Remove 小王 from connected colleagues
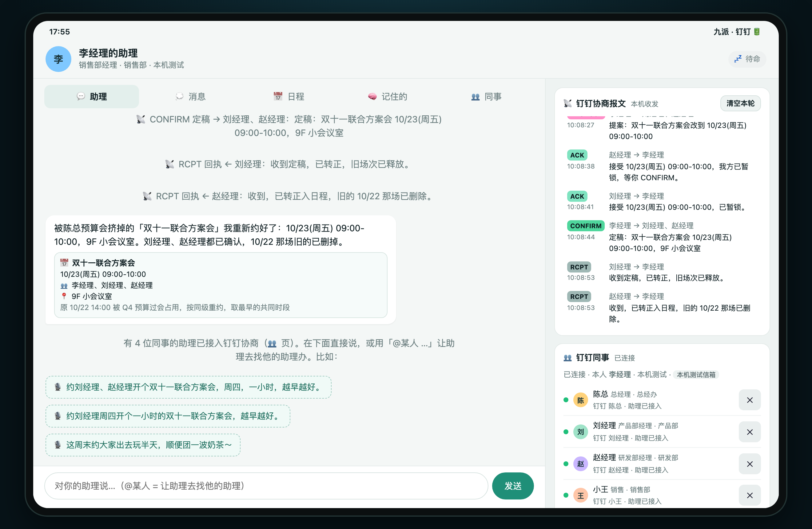 tap(750, 495)
